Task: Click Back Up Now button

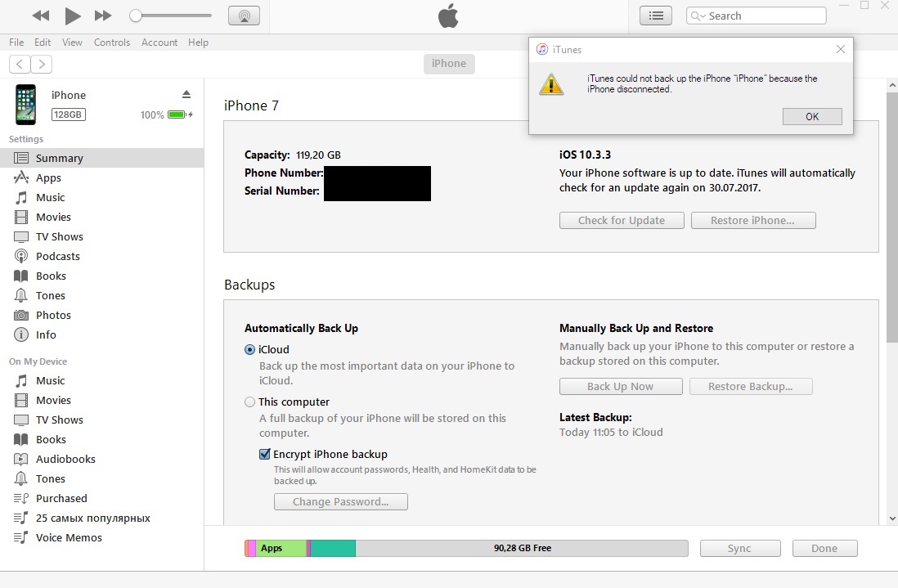Action: pos(621,387)
